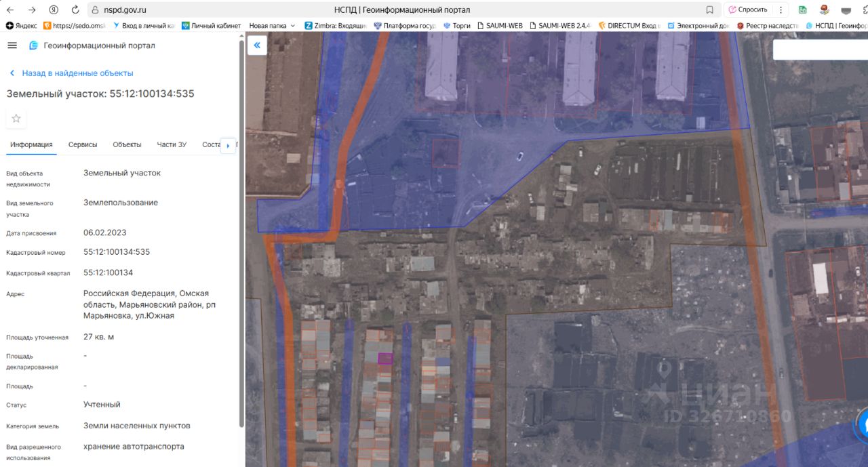Reload the nspd.gov.ru page
The image size is (868, 467).
pos(75,10)
